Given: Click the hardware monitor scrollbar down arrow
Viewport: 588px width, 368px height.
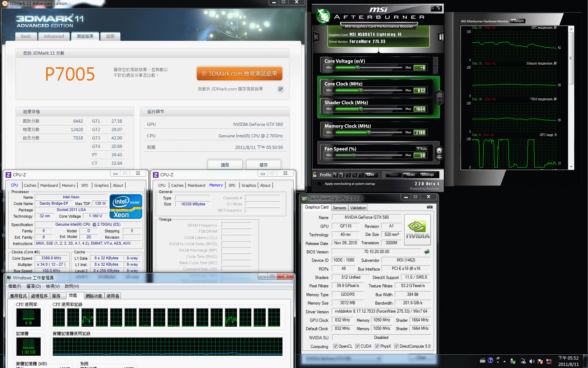Looking at the screenshot, I should click(x=571, y=167).
